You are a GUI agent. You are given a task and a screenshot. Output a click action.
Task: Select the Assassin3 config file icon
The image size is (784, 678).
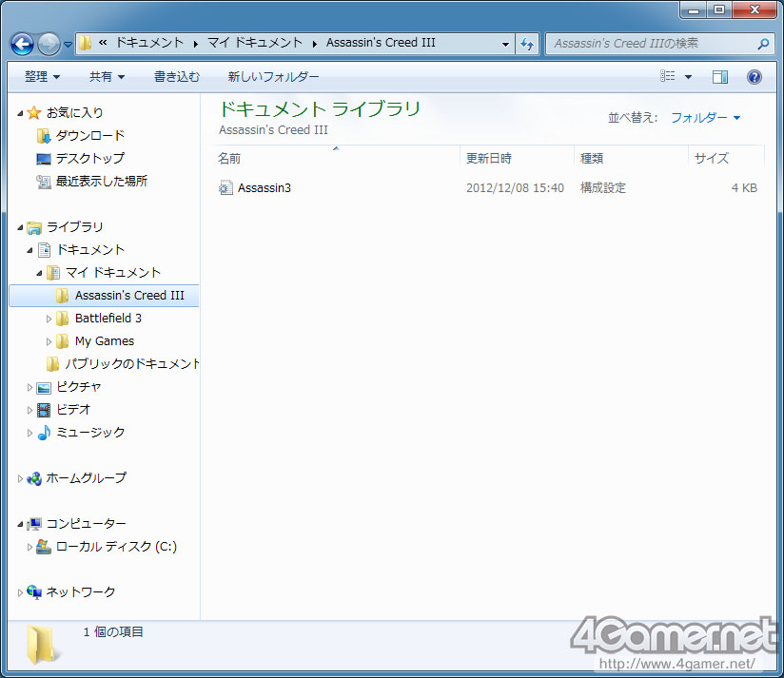226,187
